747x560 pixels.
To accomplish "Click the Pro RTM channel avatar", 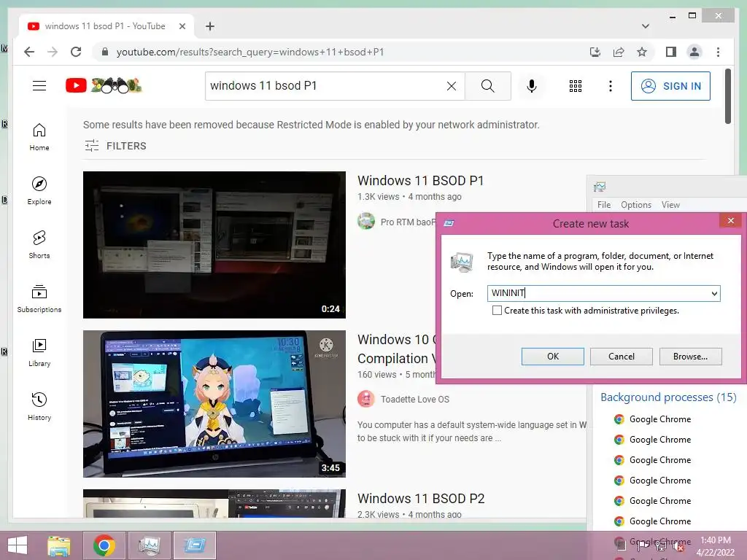I will pos(366,222).
